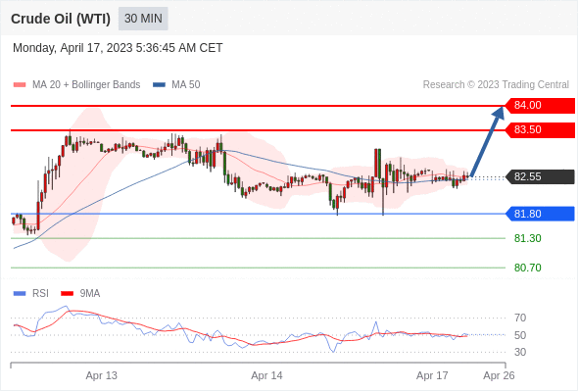Click the Apr 14 axis label
This screenshot has height=392, width=578.
[x=266, y=375]
